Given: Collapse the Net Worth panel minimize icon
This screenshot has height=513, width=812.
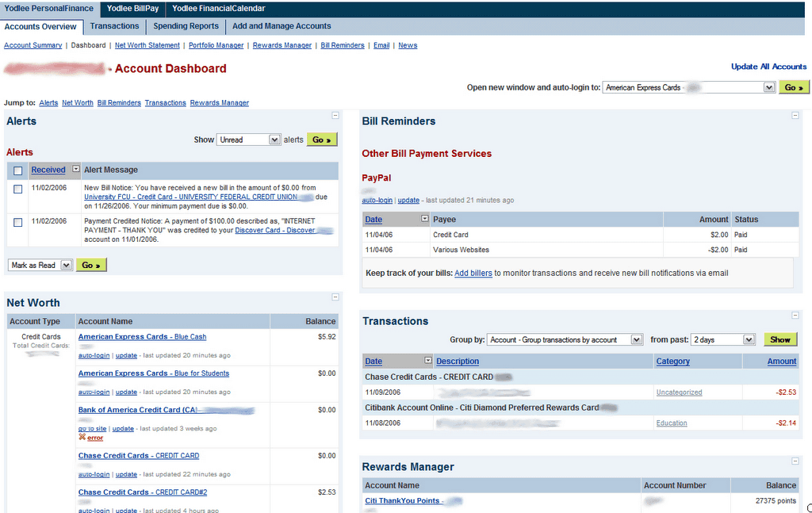Looking at the screenshot, I should [335, 297].
